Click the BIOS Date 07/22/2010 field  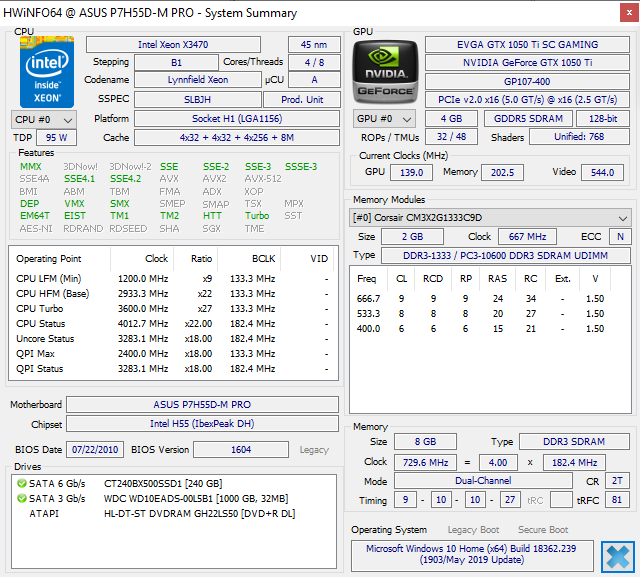pyautogui.click(x=95, y=450)
